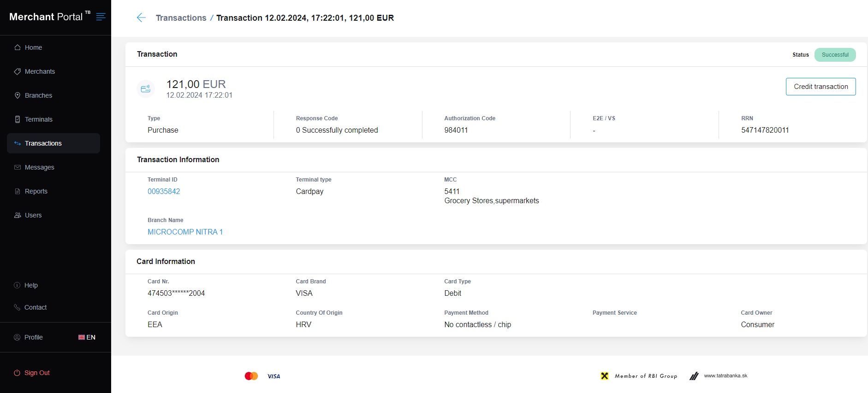Open the Profile page
Image resolution: width=868 pixels, height=393 pixels.
(x=33, y=337)
